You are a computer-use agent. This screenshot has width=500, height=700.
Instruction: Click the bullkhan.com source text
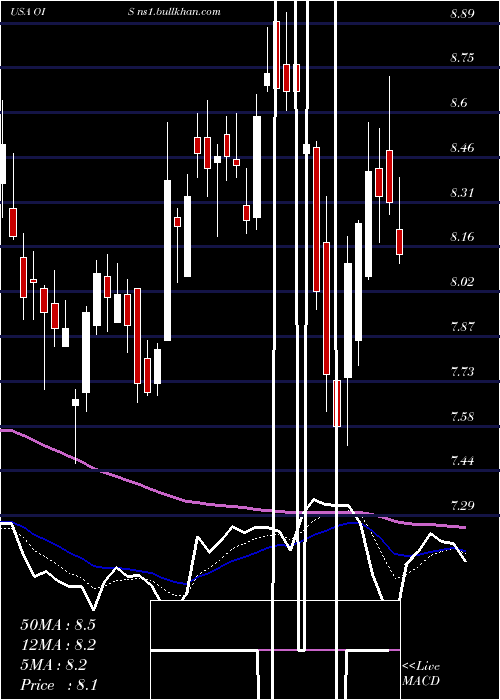click(174, 12)
